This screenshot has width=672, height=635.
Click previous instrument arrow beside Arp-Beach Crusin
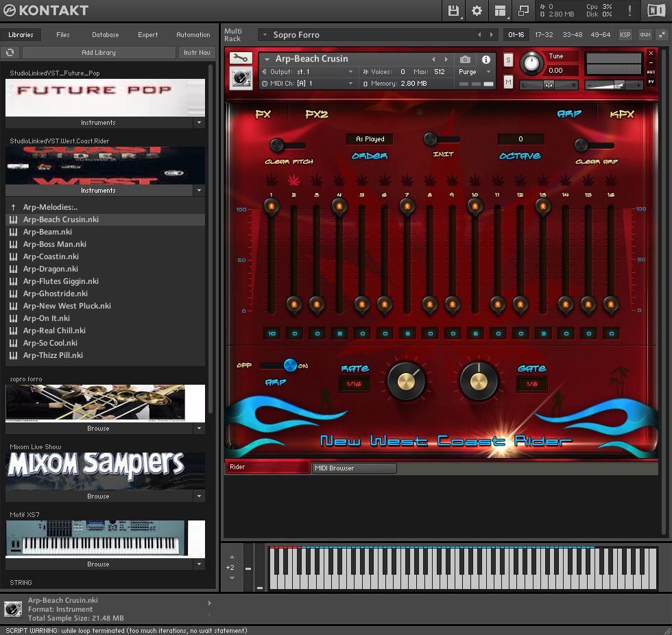(x=433, y=59)
